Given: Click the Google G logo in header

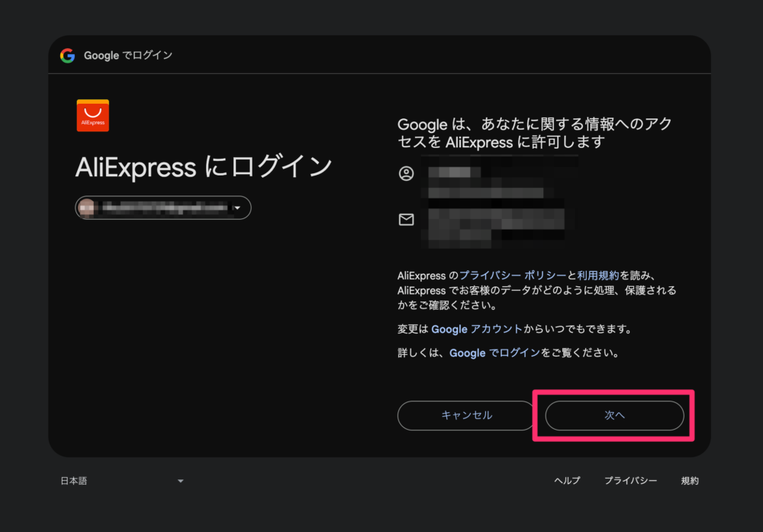Looking at the screenshot, I should point(67,55).
